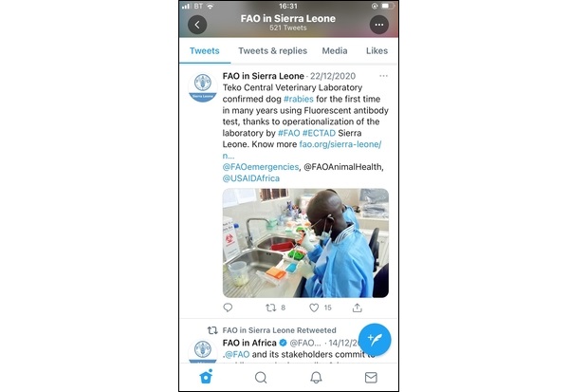Viewport: 588px width, 392px height.
Task: Reply to the rabies tweet
Action: coord(228,308)
